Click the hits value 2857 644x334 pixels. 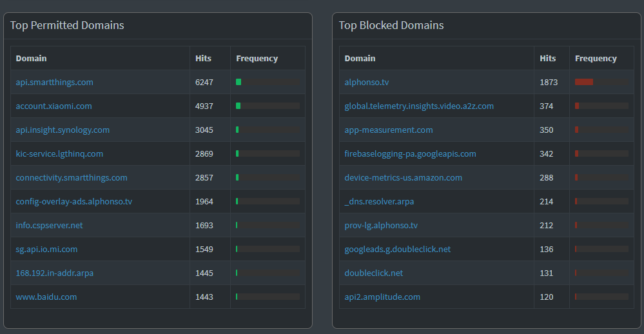204,177
